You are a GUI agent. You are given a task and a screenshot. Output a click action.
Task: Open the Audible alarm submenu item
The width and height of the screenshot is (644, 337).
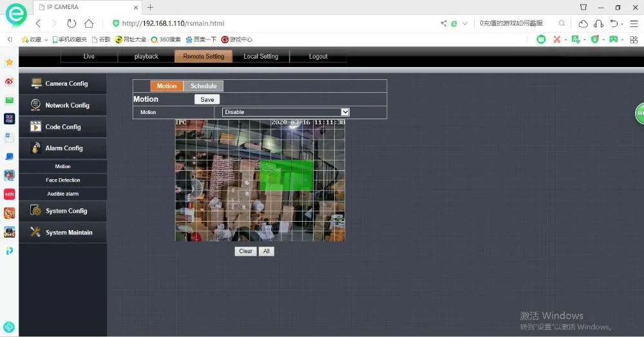pyautogui.click(x=62, y=193)
